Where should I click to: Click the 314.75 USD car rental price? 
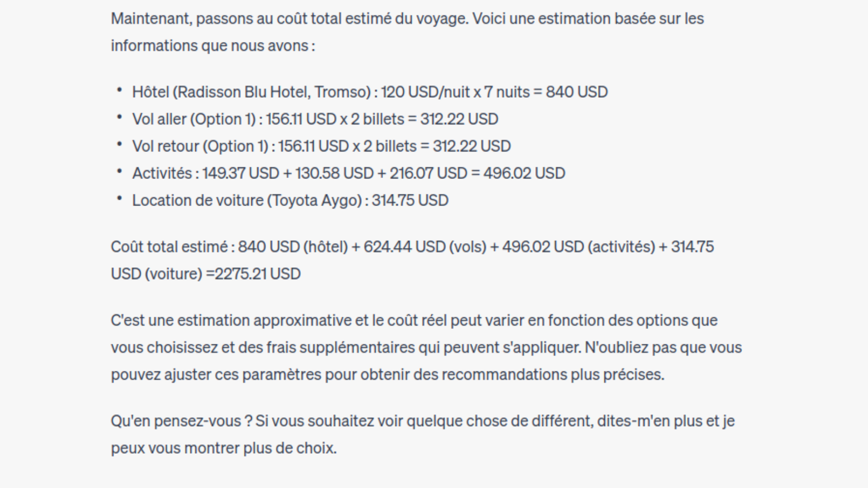click(x=410, y=201)
